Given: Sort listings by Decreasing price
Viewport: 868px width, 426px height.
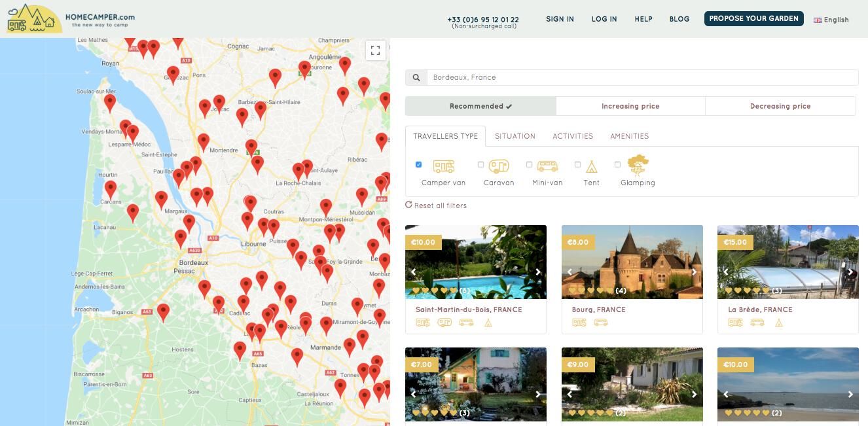Looking at the screenshot, I should click(x=780, y=106).
